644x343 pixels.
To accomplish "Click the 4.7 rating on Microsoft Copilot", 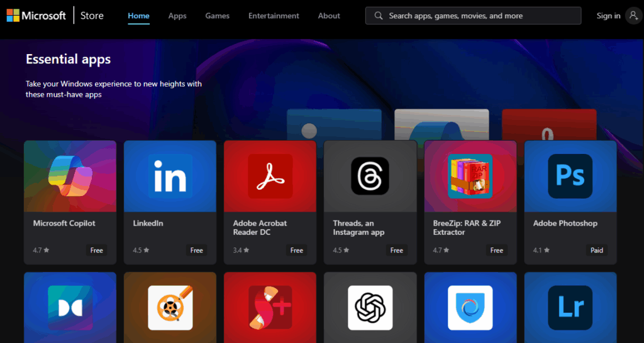I will [x=41, y=250].
